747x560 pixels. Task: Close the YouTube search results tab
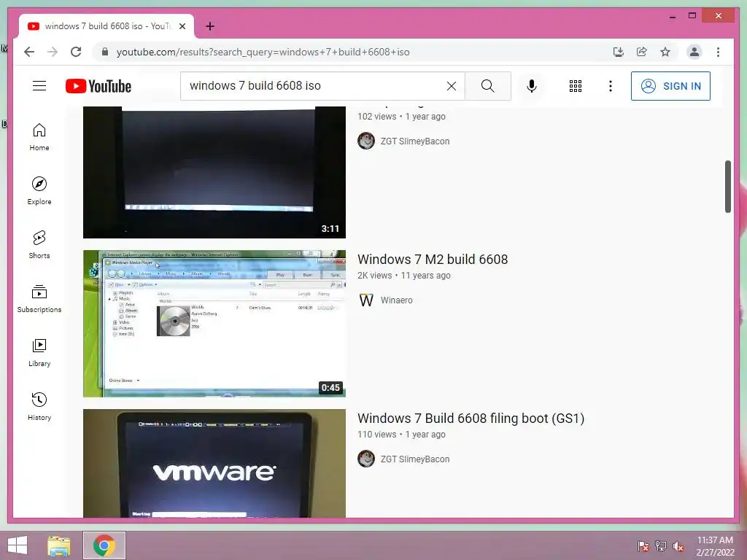pos(182,26)
